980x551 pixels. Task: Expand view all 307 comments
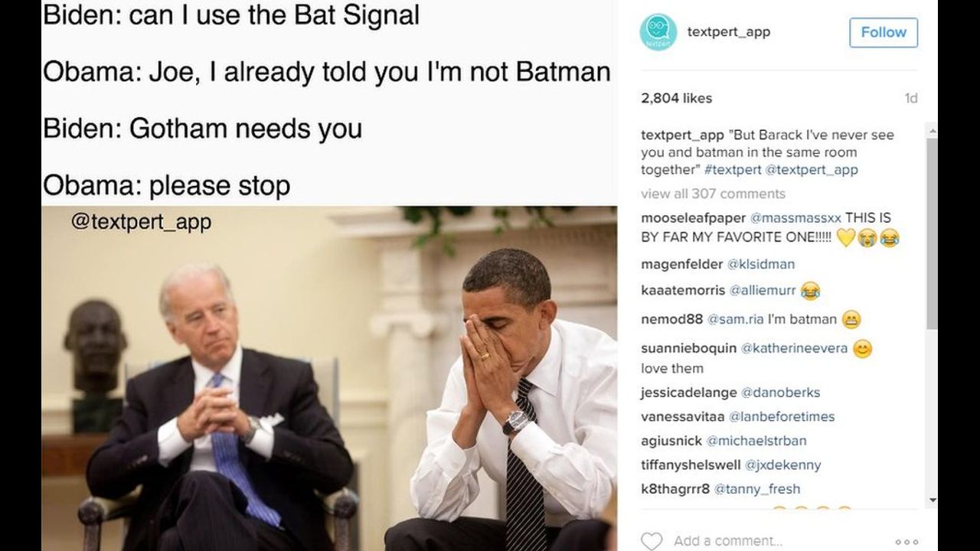[713, 194]
